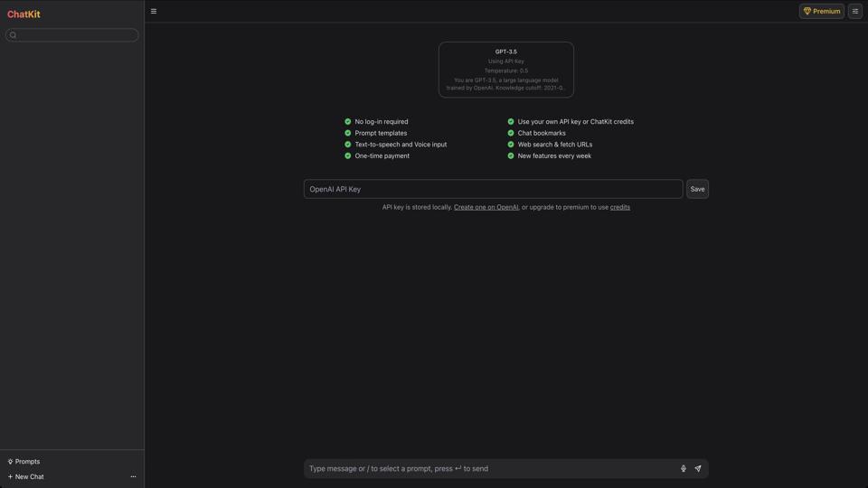
Task: Open the 'Create one on OpenAI' link
Action: (486, 207)
